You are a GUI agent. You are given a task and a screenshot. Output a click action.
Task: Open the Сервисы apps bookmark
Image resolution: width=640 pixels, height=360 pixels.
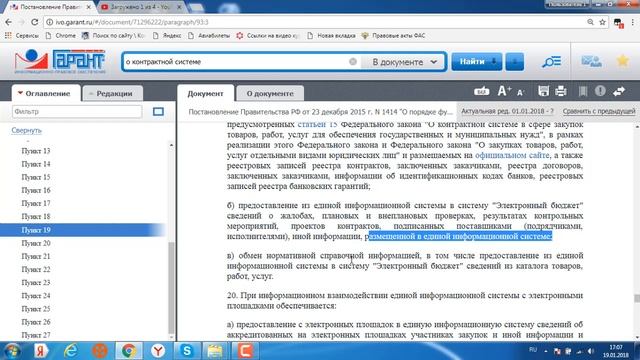[x=22, y=36]
